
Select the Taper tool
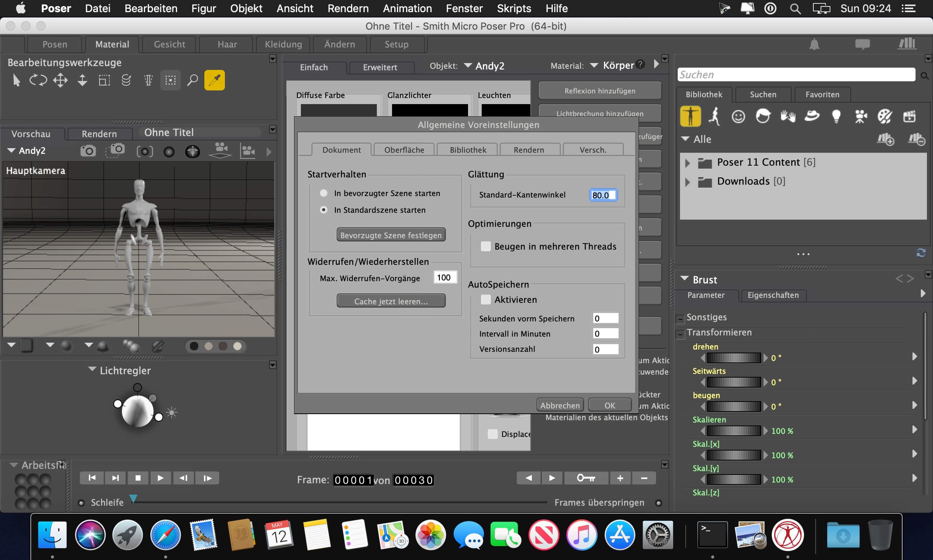pyautogui.click(x=149, y=81)
